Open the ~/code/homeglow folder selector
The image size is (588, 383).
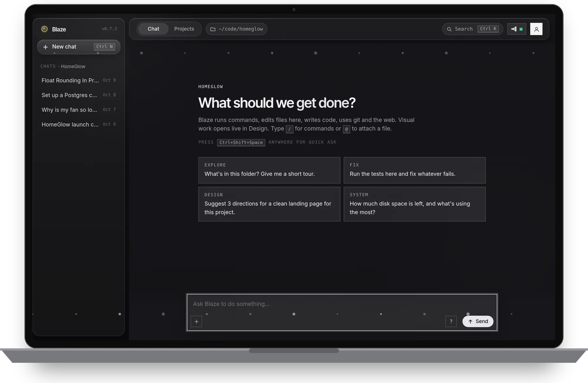click(x=237, y=29)
